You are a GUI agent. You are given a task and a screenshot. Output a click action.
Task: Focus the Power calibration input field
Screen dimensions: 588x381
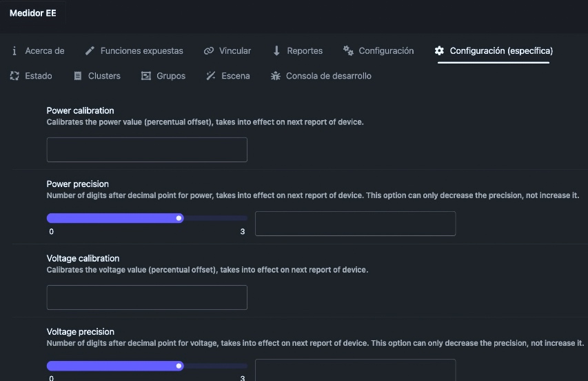(x=147, y=150)
